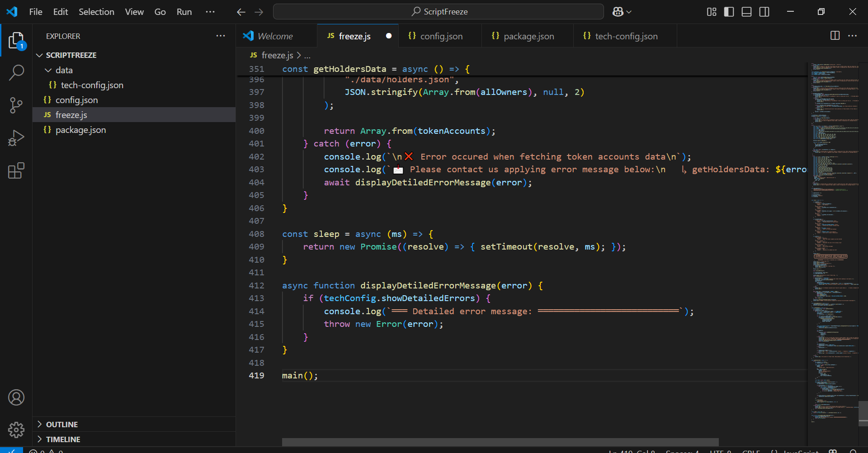Open the Edit menu
The width and height of the screenshot is (868, 453).
(x=61, y=12)
